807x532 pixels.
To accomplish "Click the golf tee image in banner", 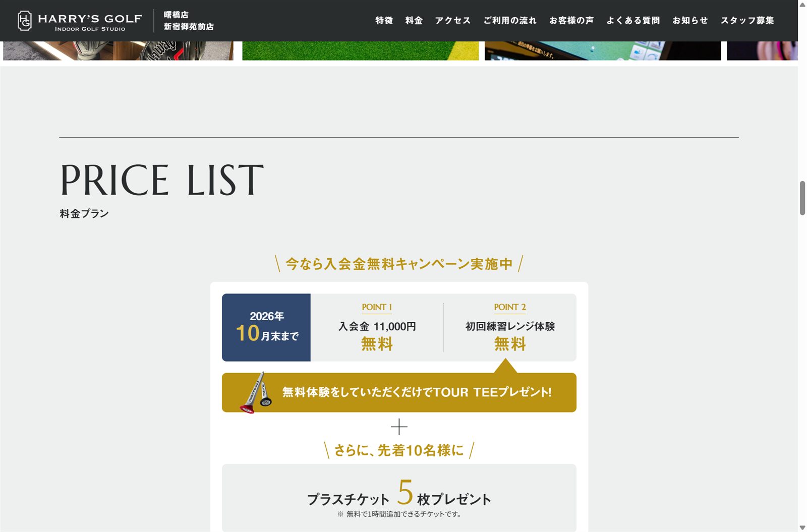I will point(256,392).
